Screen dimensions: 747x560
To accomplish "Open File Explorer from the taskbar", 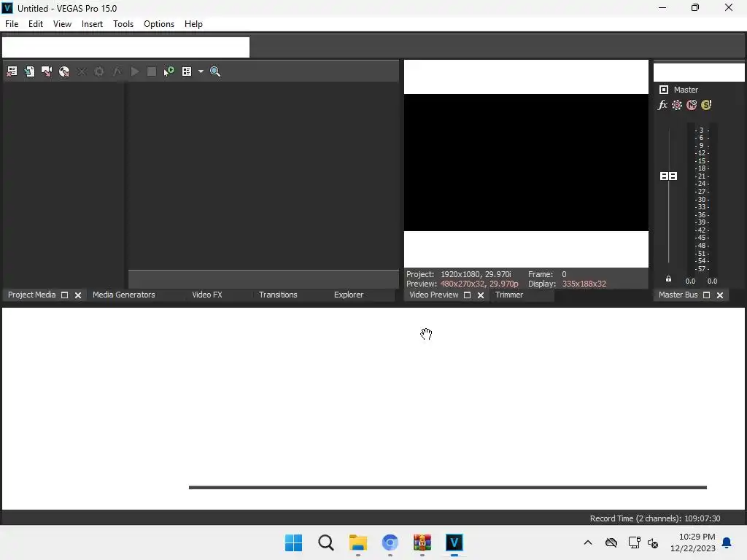I will point(357,542).
